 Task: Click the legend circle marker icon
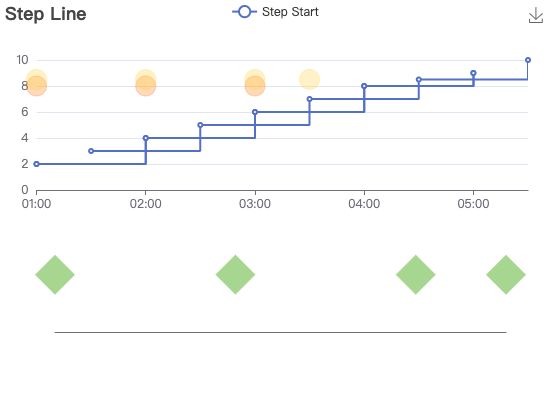(244, 12)
